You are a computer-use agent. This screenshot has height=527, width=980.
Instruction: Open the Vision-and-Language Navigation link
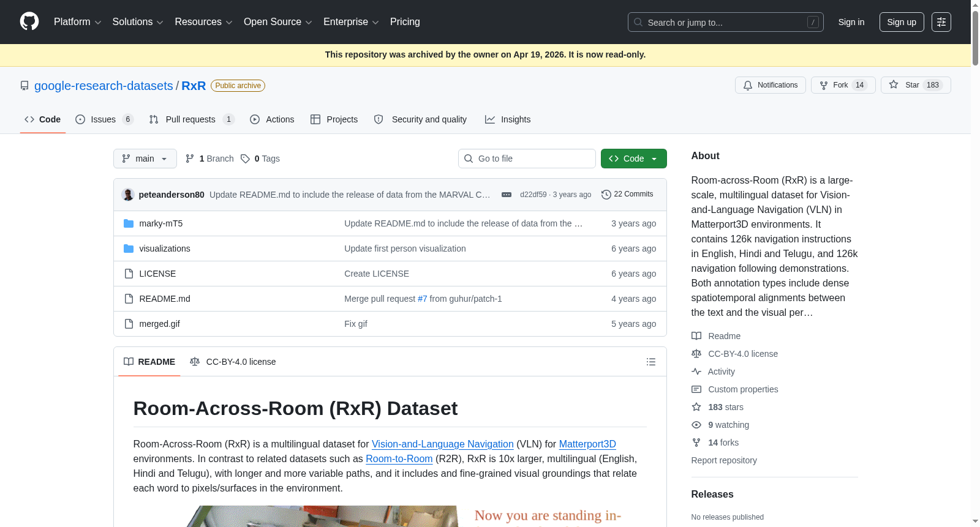pyautogui.click(x=443, y=444)
